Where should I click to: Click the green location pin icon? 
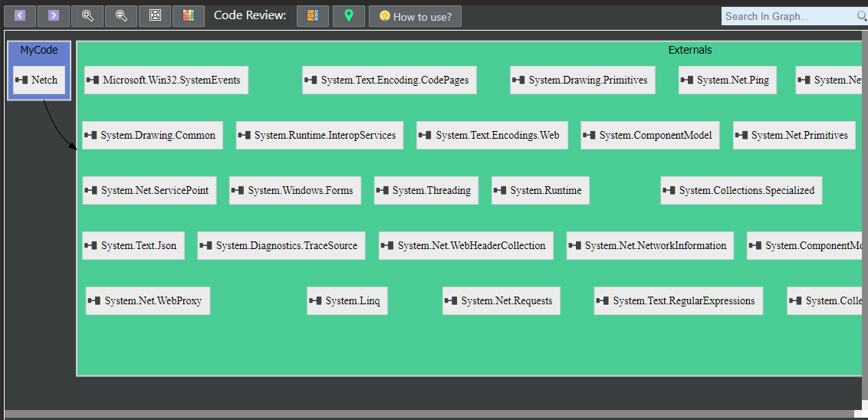pyautogui.click(x=349, y=16)
